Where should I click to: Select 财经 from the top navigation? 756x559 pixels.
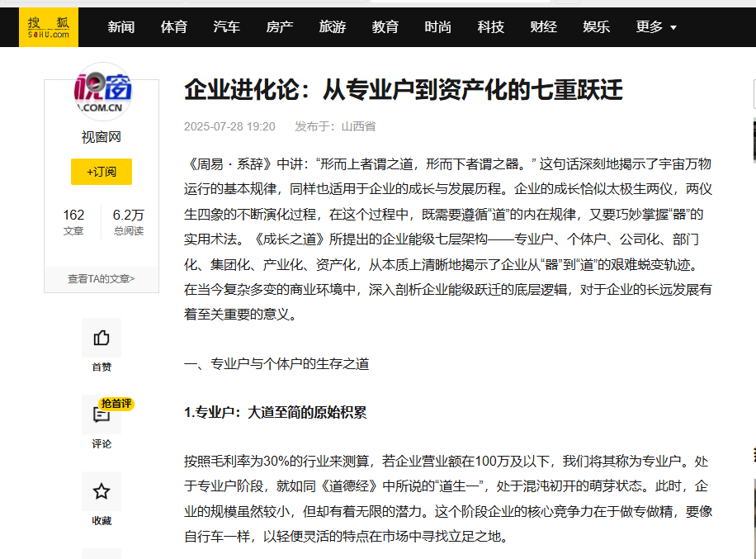click(x=544, y=26)
